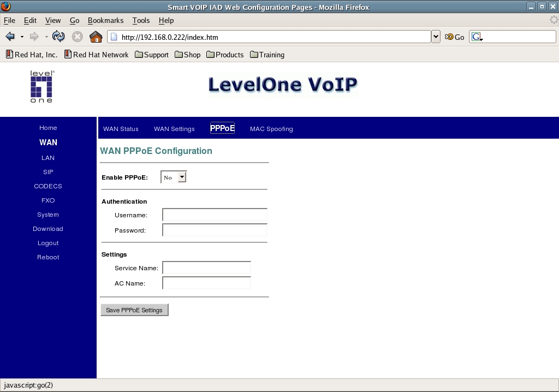Select the PPPoE tab

tap(223, 128)
